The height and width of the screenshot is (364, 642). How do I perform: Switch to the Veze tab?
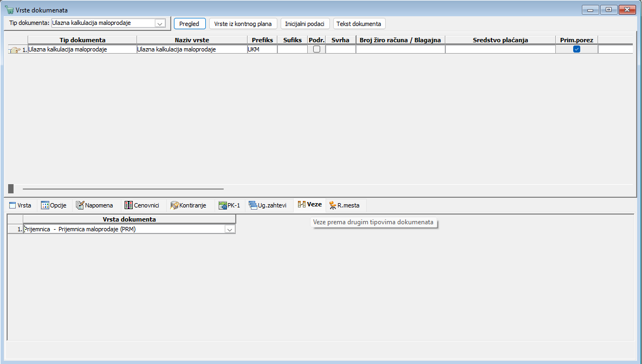310,205
